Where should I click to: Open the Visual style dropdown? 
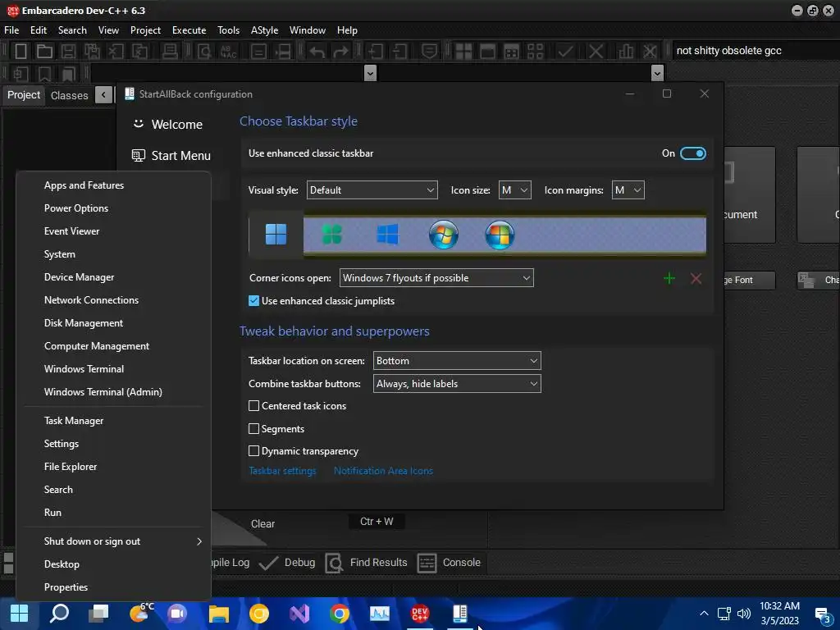372,190
